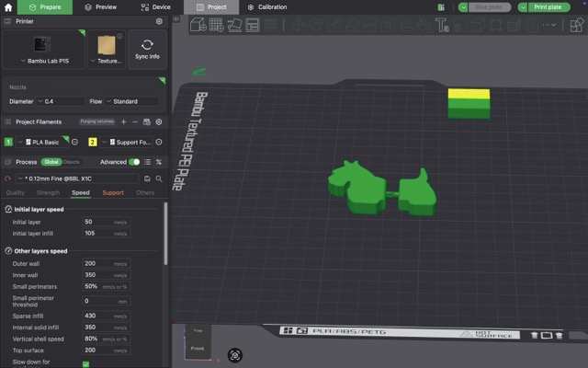Click the Purging volumes button
Viewport: 588px width, 368px height.
click(x=96, y=121)
